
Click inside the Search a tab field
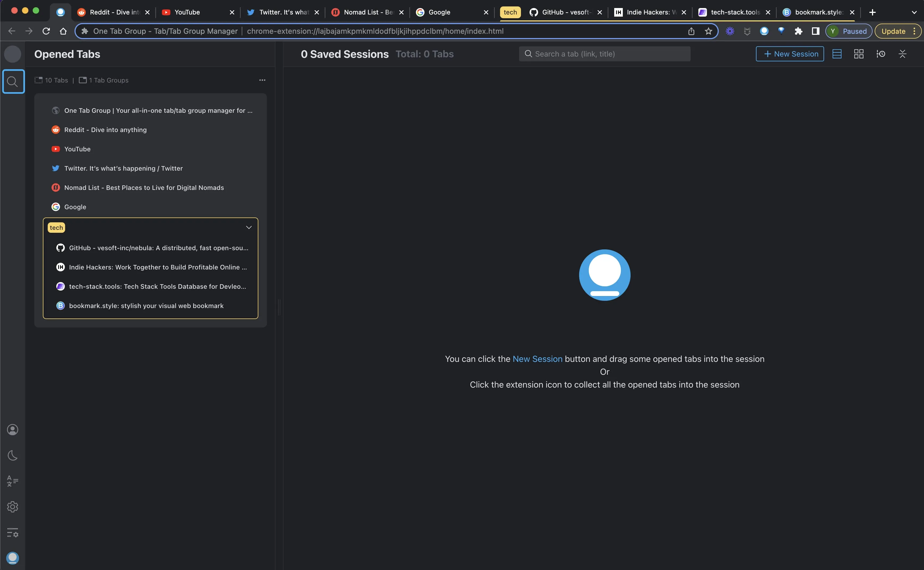[x=603, y=54]
